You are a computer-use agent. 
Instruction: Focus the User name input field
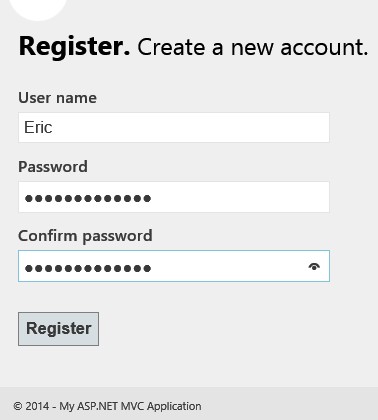tap(174, 127)
